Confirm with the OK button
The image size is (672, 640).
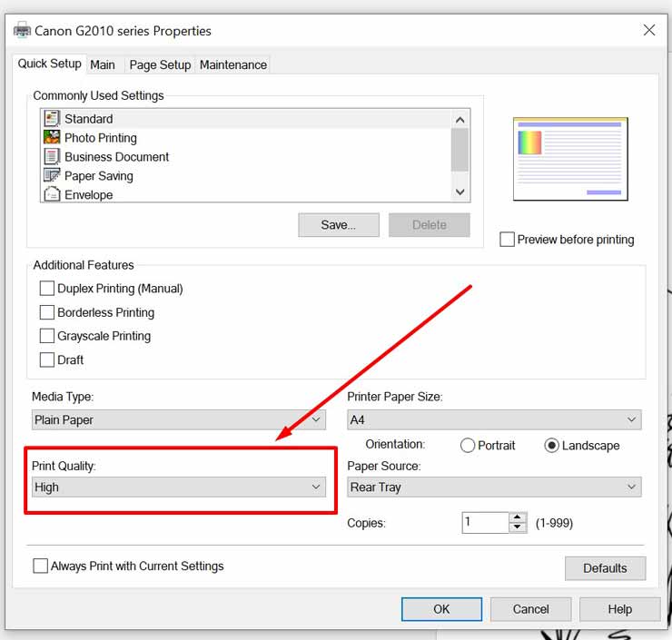click(x=441, y=609)
